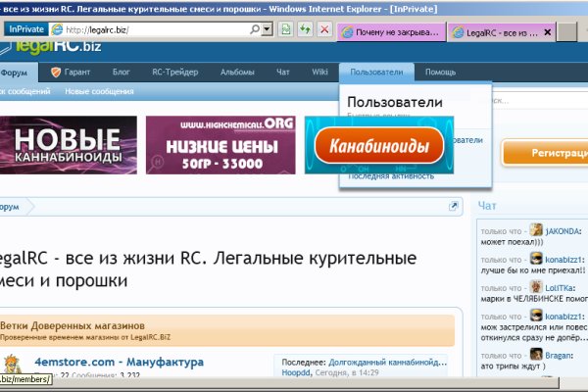Click the Последняя активность link in dropdown
The image size is (588, 392).
click(x=388, y=176)
